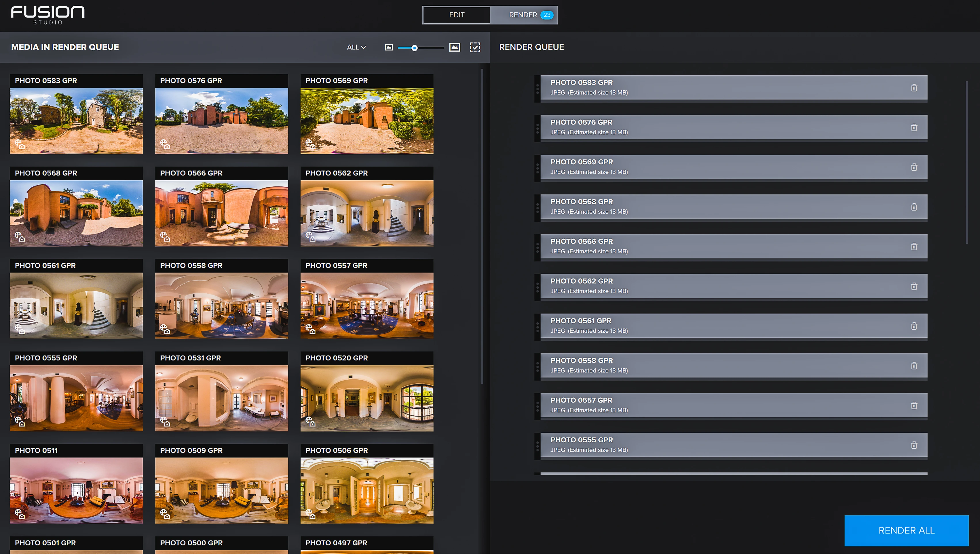Click the render queue vertical scrollbar
This screenshot has height=554, width=980.
pyautogui.click(x=967, y=162)
